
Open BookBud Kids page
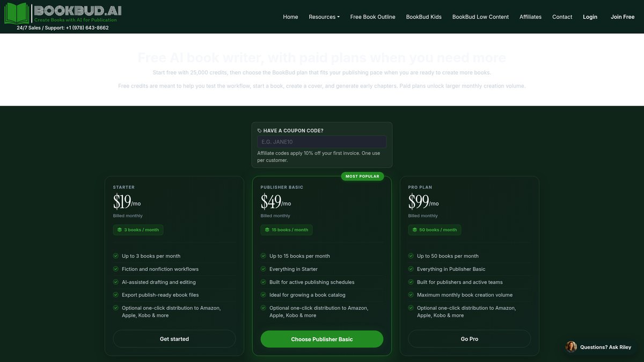(423, 17)
